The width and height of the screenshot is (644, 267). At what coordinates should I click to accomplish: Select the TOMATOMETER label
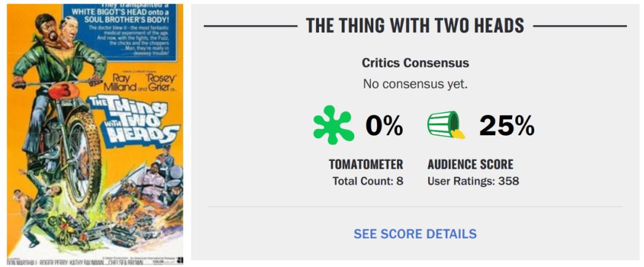pos(366,164)
